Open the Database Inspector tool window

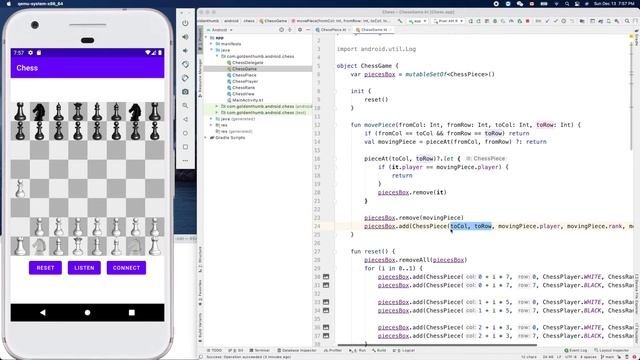tap(297, 350)
